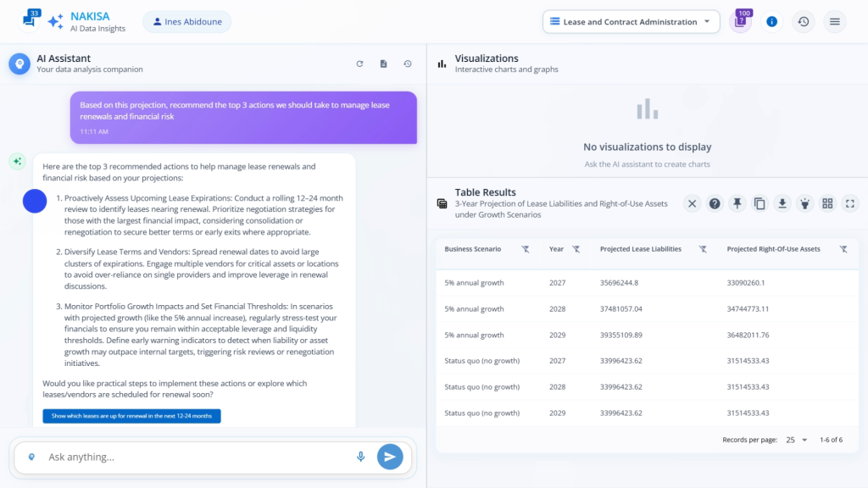Viewport: 868px width, 488px height.
Task: Open the hamburger menu in top bar
Action: [834, 22]
